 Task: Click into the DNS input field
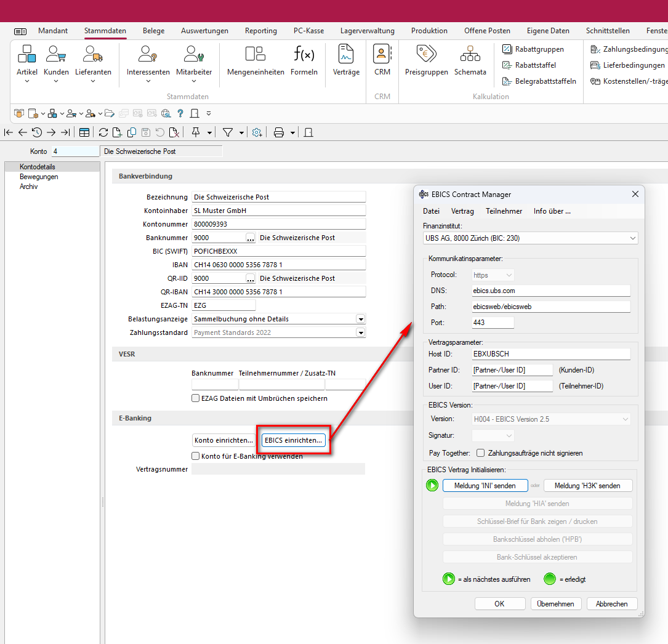(x=551, y=291)
